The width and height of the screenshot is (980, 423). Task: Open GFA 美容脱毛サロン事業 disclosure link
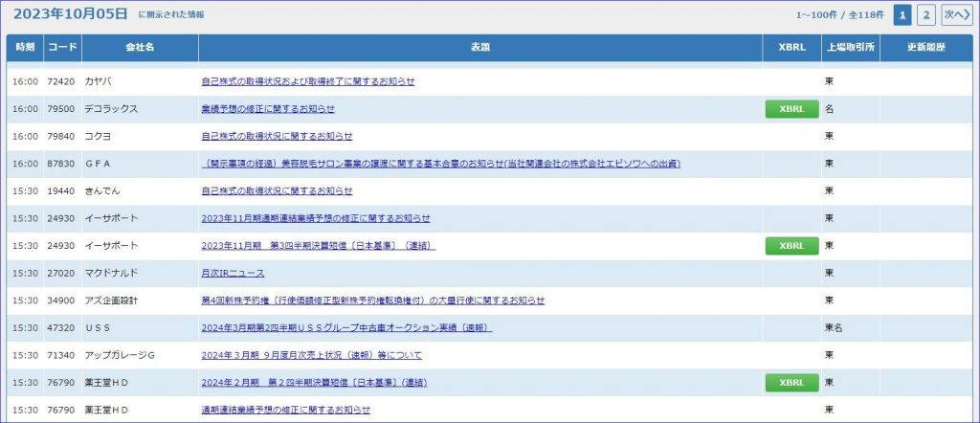tap(440, 164)
